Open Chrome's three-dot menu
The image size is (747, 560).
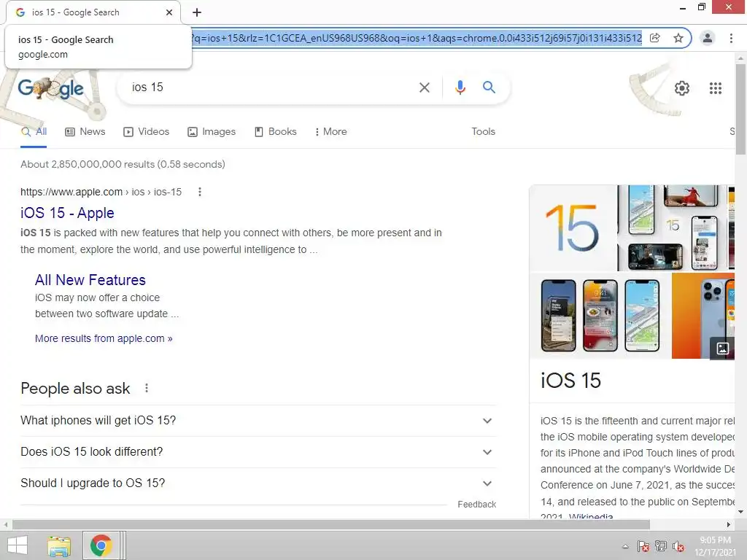click(731, 38)
